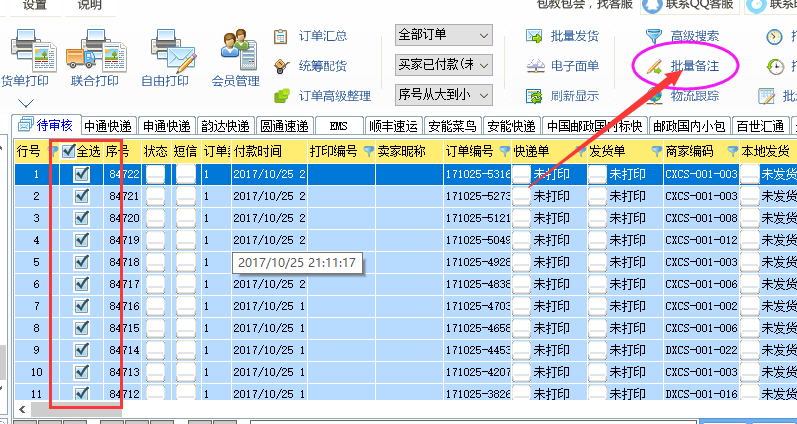Click 订单汇总 order summary icon
797x424 pixels.
tap(281, 36)
